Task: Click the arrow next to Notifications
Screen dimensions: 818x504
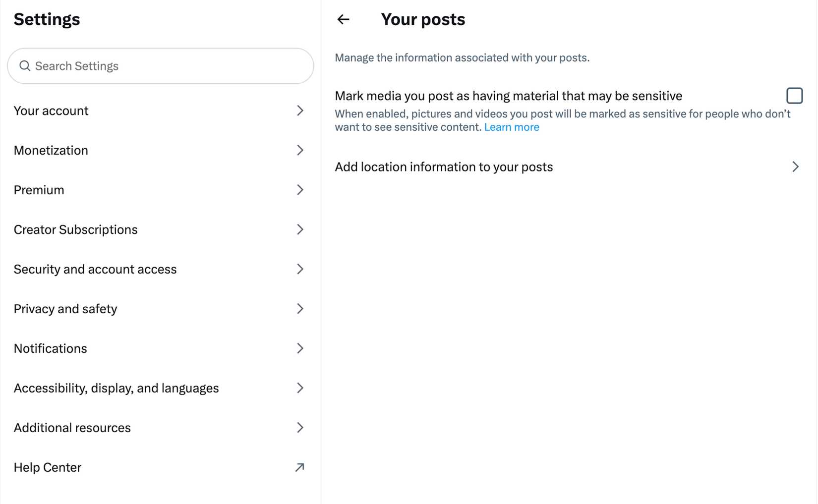Action: pyautogui.click(x=300, y=348)
